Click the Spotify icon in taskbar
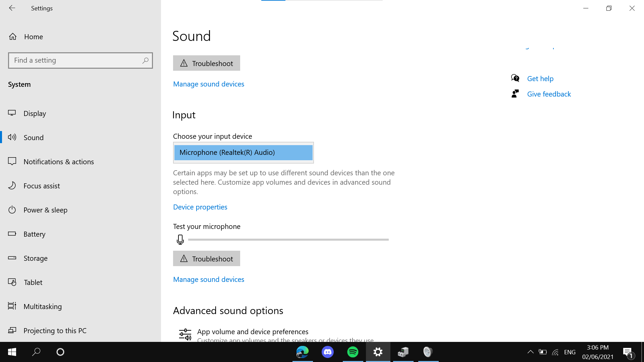Screen dimensions: 644x362 (353, 352)
